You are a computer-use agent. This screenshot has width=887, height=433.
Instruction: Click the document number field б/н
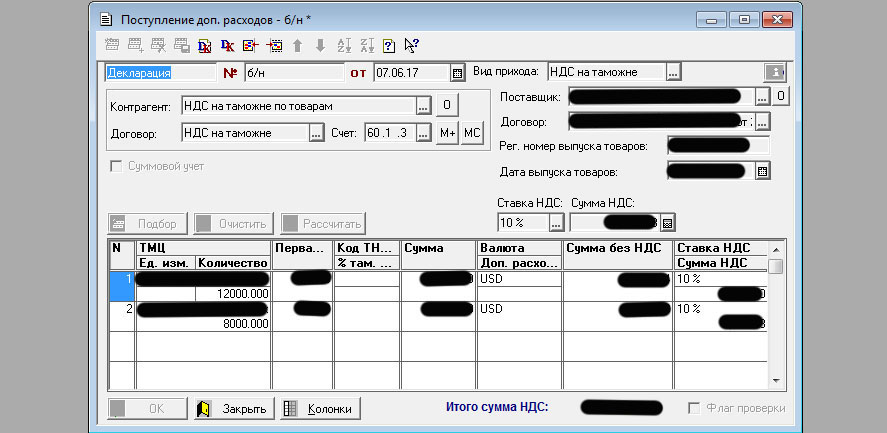pyautogui.click(x=294, y=72)
